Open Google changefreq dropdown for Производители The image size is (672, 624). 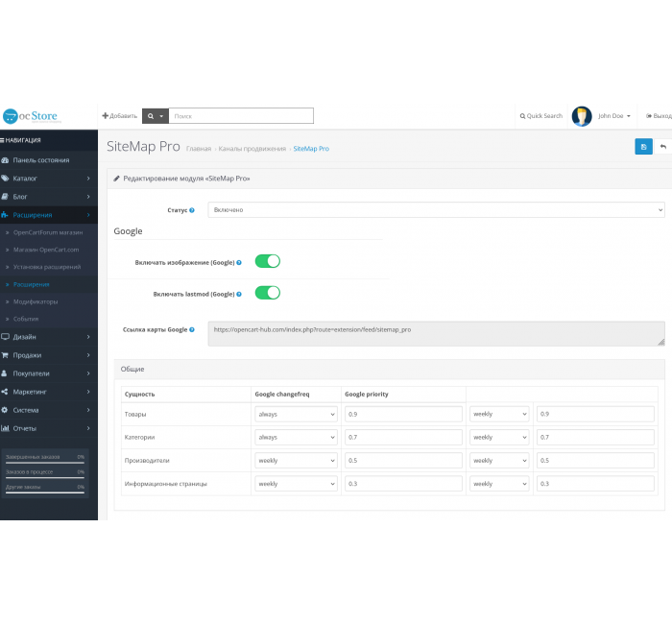point(295,461)
